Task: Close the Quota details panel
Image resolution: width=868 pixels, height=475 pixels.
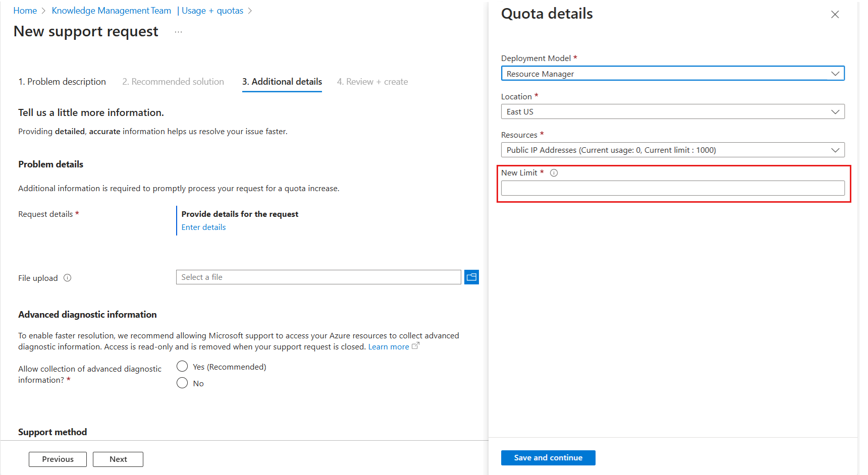Action: (835, 15)
